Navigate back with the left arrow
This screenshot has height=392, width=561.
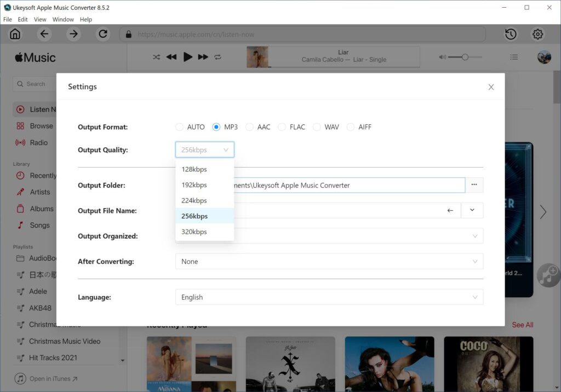[x=44, y=34]
